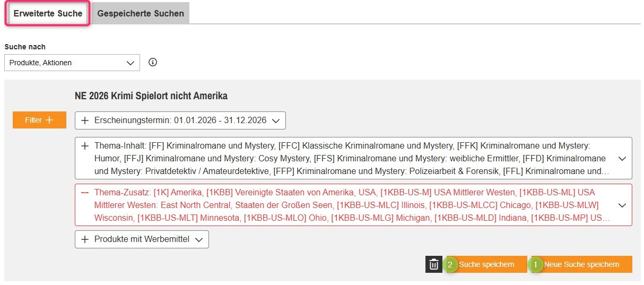Image resolution: width=644 pixels, height=285 pixels.
Task: Click the search title NE 2026 Krimi
Action: [151, 96]
